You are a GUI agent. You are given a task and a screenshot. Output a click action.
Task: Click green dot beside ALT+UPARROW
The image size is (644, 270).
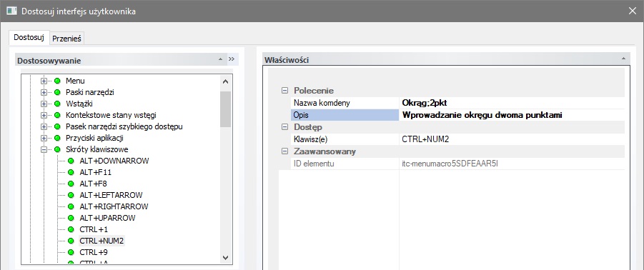71,218
